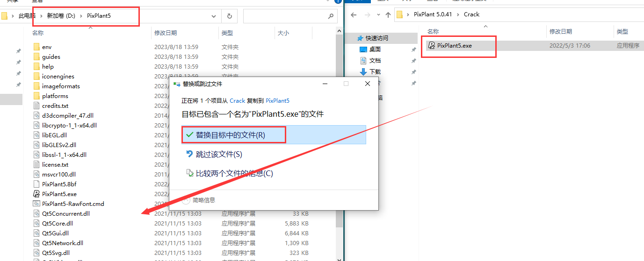
Task: Choose 替换目标中的文件(R)
Action: point(274,135)
